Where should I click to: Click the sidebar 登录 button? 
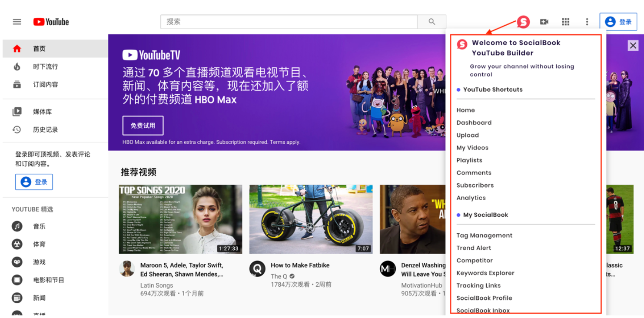pyautogui.click(x=34, y=182)
